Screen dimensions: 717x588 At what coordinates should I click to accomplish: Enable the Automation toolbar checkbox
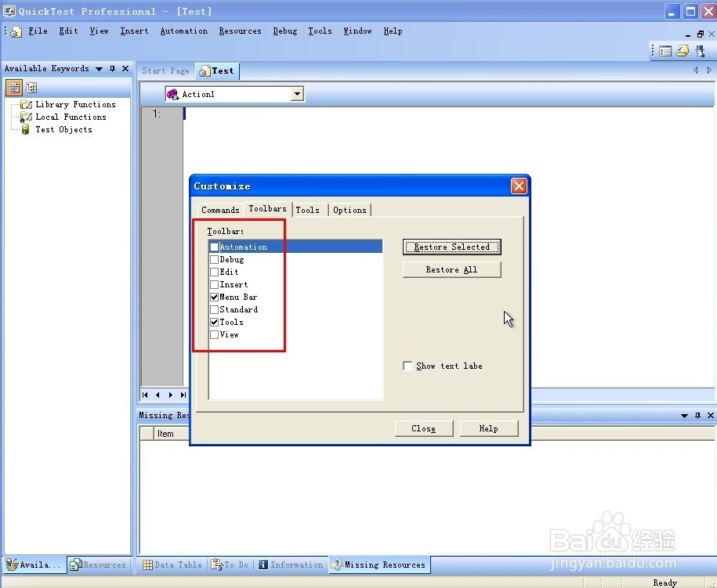214,247
